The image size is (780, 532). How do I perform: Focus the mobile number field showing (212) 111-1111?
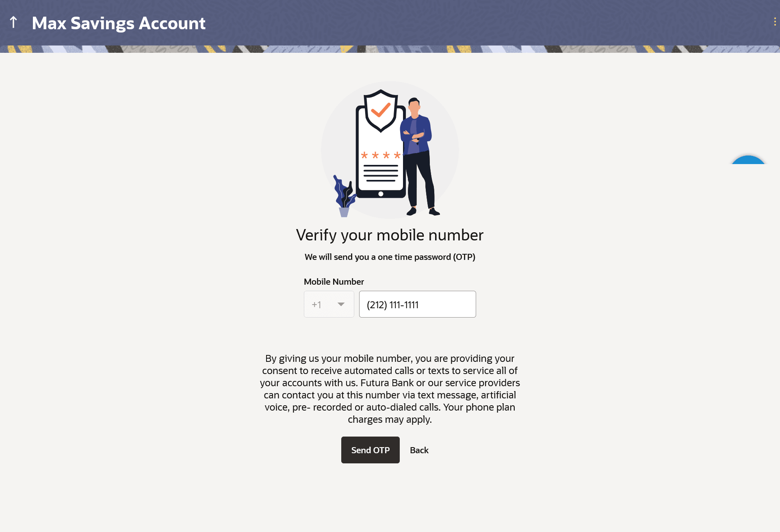[x=418, y=304]
